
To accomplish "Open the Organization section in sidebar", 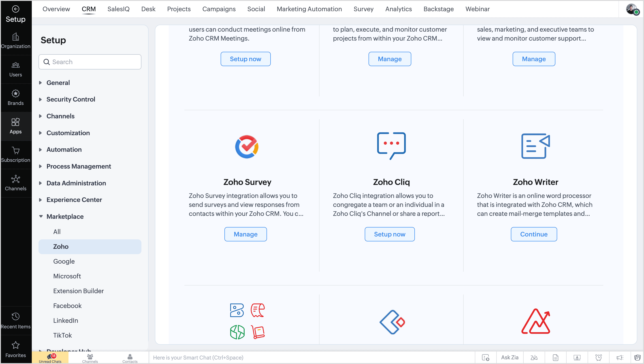I will click(x=15, y=41).
